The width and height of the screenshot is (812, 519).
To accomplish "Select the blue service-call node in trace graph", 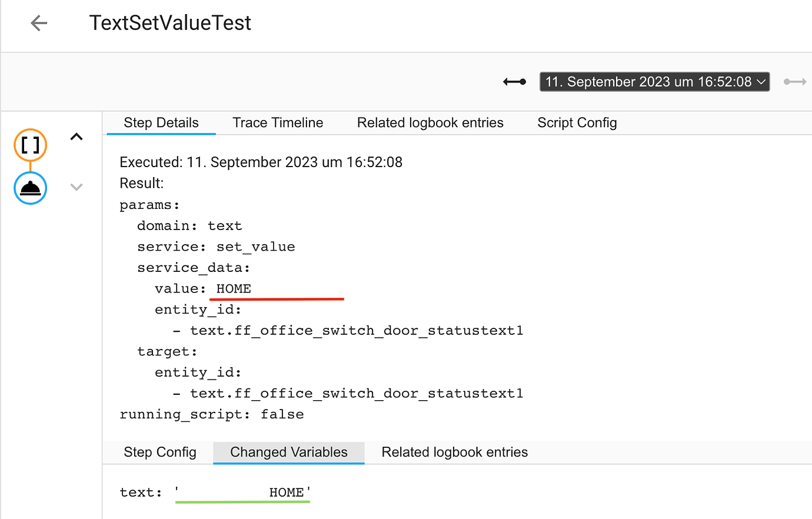I will click(30, 188).
